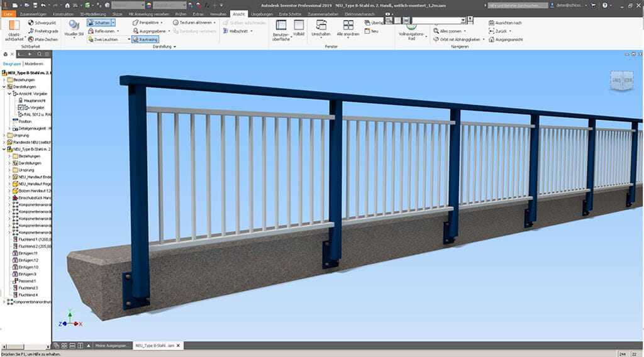
Task: Click the Alle anordnen windows icon
Action: point(348,26)
